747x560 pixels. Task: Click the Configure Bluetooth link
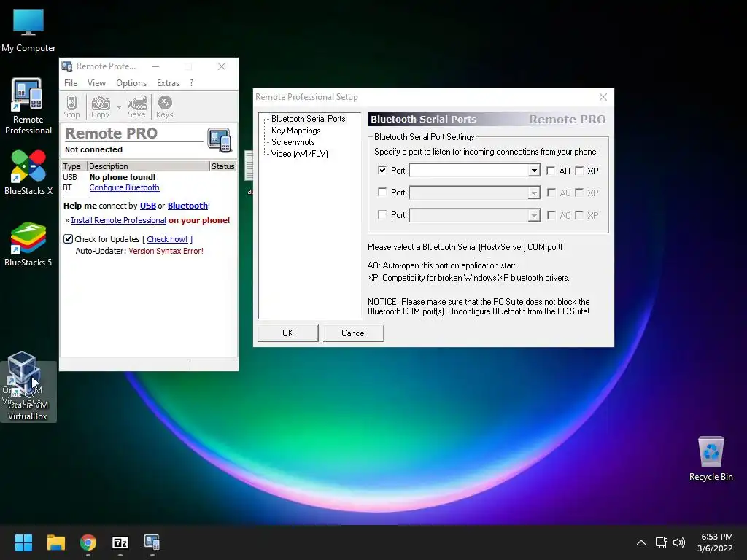pyautogui.click(x=124, y=187)
